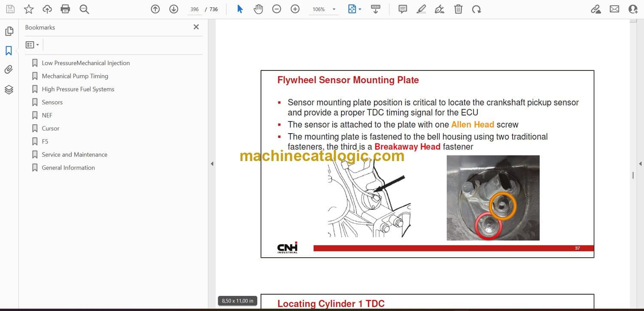The width and height of the screenshot is (644, 311).
Task: Open the share-with-others person icon
Action: 633,9
